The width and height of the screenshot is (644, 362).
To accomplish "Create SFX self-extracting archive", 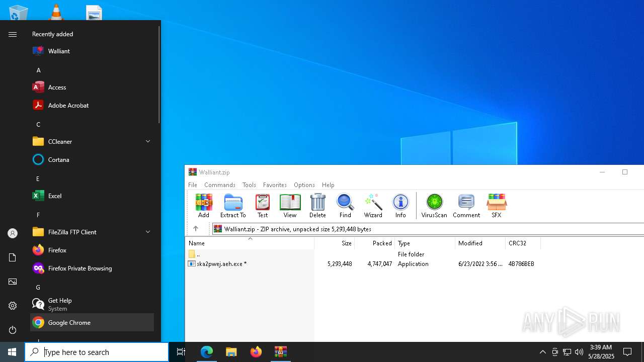I will click(497, 206).
